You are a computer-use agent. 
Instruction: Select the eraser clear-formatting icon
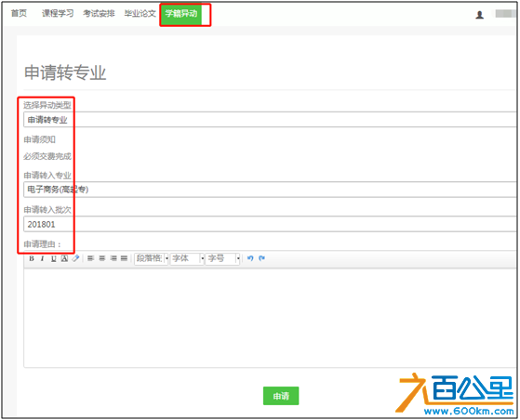pos(75,258)
